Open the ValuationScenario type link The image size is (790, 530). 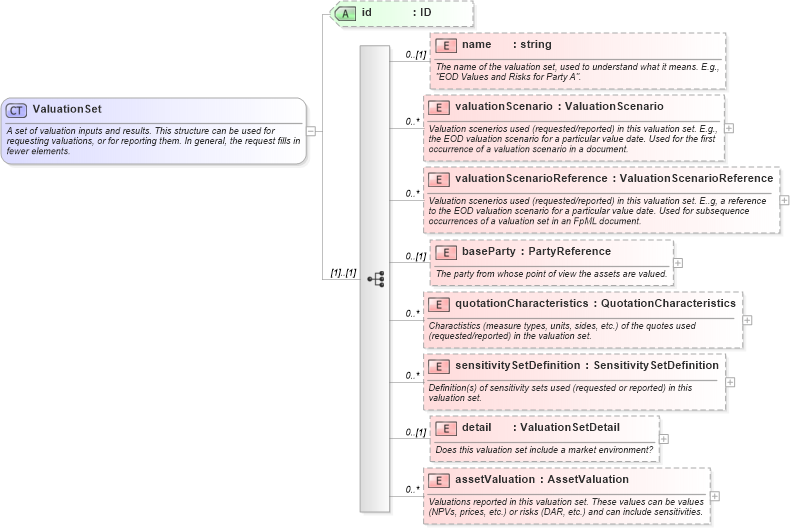coord(614,106)
